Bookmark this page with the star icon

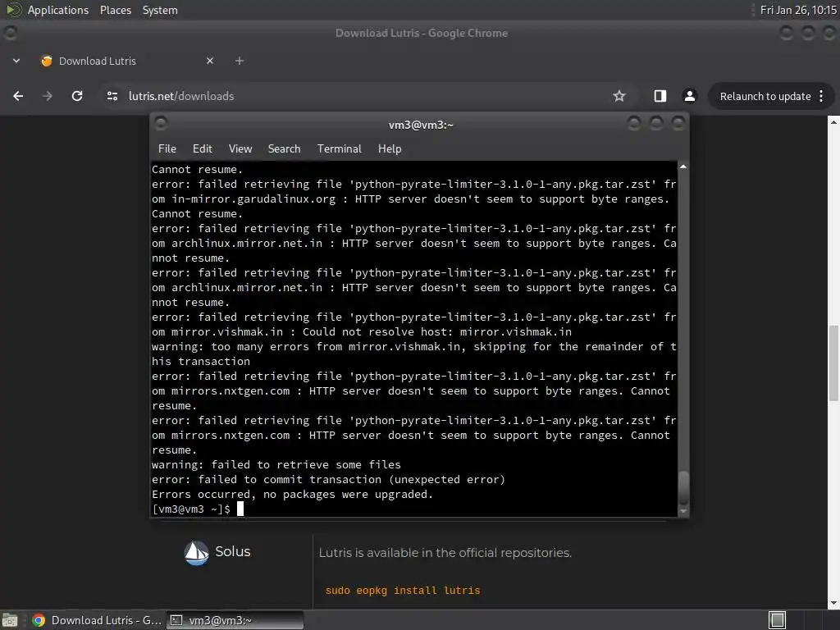pyautogui.click(x=619, y=96)
